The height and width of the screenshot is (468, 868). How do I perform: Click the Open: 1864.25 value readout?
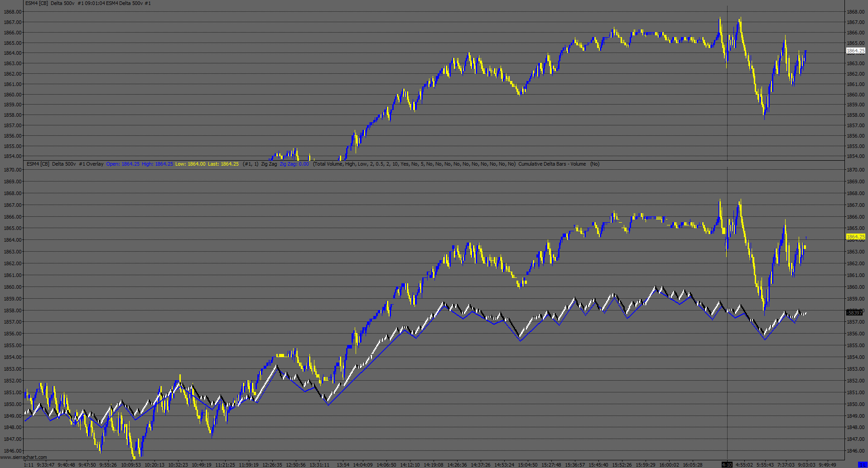123,164
